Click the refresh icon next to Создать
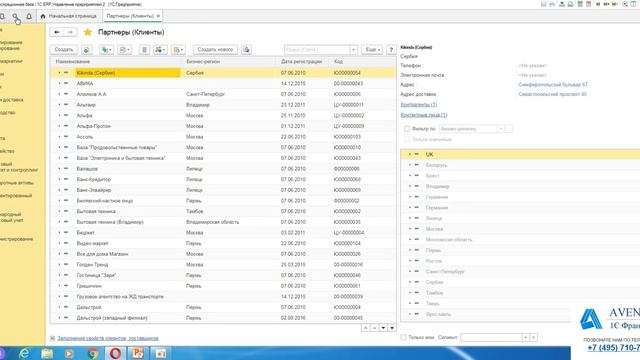Screen dimensions: 640x360 [x=86, y=50]
